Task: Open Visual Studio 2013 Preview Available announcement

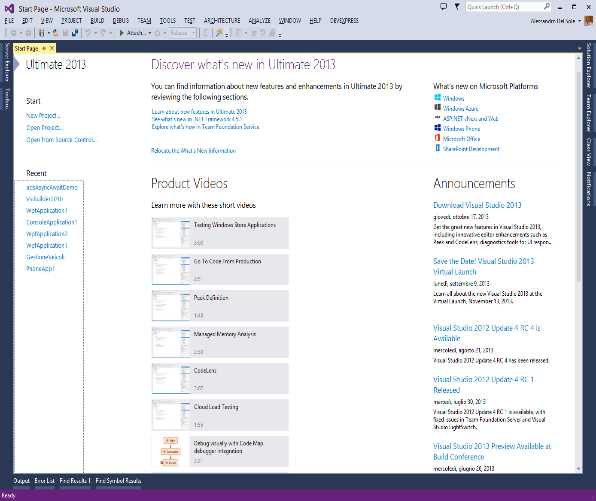Action: pyautogui.click(x=492, y=451)
